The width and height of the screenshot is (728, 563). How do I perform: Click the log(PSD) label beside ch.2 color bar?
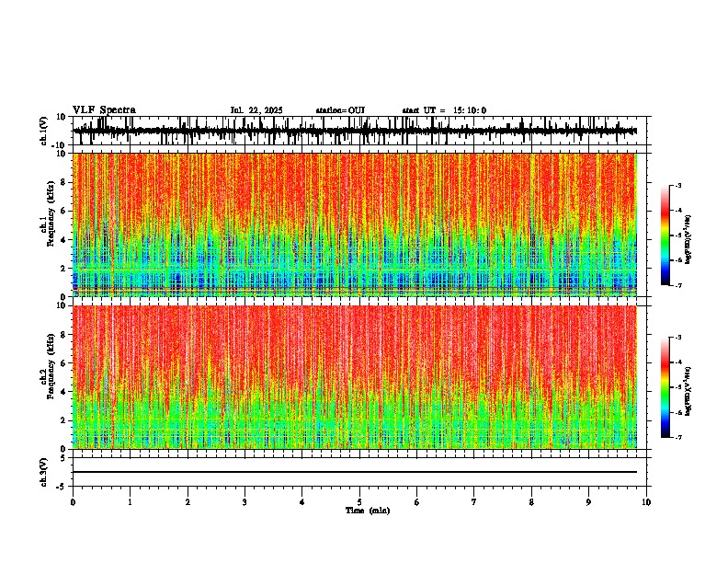click(x=688, y=391)
